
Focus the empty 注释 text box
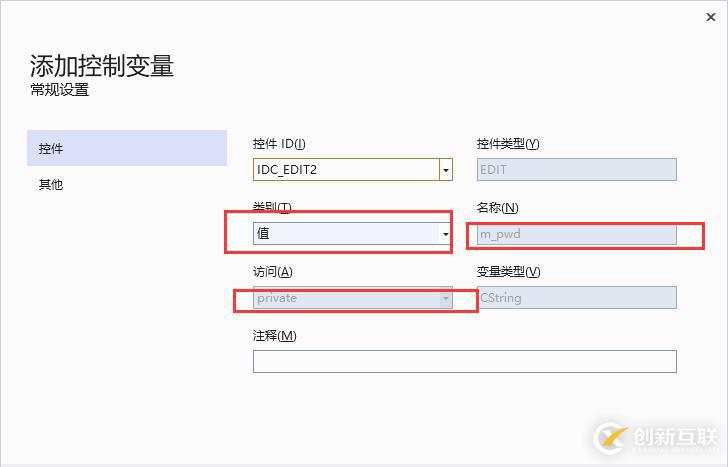[x=464, y=361]
